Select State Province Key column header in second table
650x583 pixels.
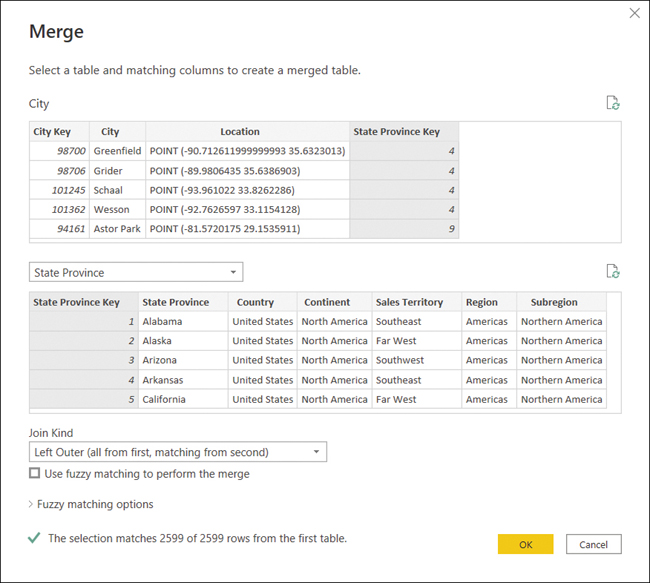76,302
